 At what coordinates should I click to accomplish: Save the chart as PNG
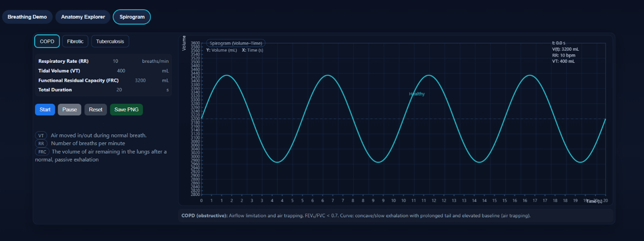[126, 110]
